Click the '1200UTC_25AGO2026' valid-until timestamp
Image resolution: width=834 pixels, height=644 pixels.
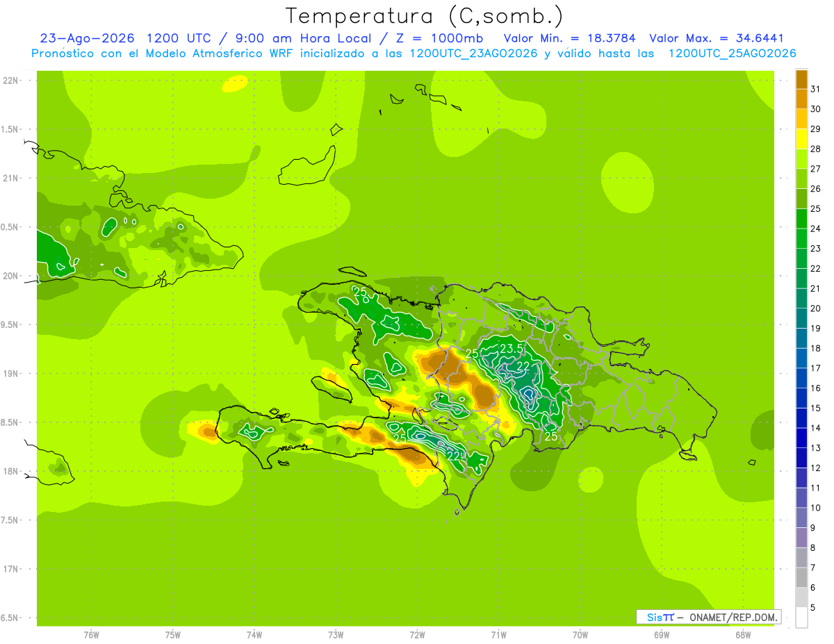coord(732,53)
